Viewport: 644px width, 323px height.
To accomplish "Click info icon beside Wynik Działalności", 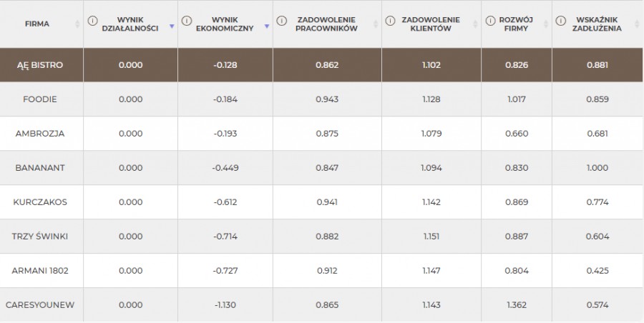I will pos(92,21).
